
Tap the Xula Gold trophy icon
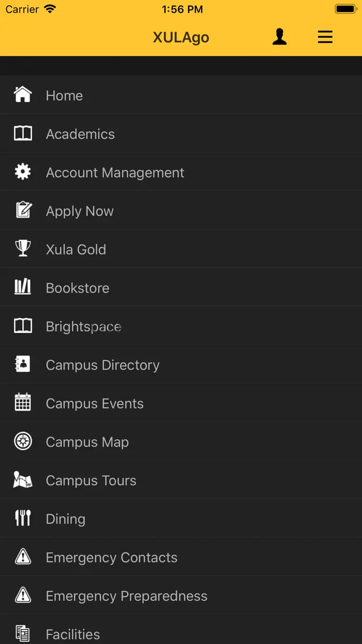pyautogui.click(x=23, y=248)
